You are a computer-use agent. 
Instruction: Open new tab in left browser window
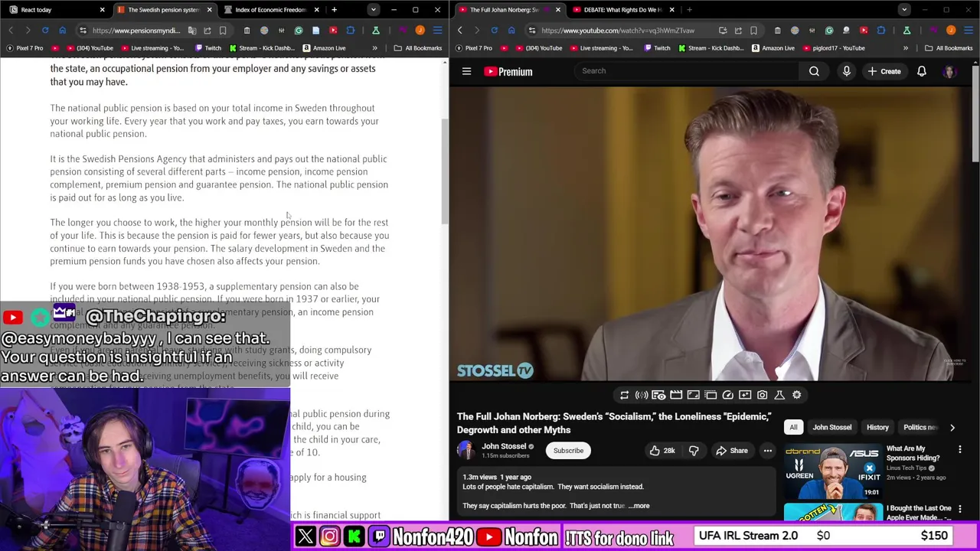(x=334, y=10)
